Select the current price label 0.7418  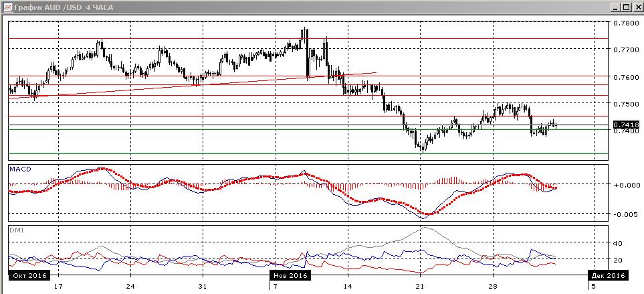(x=625, y=125)
